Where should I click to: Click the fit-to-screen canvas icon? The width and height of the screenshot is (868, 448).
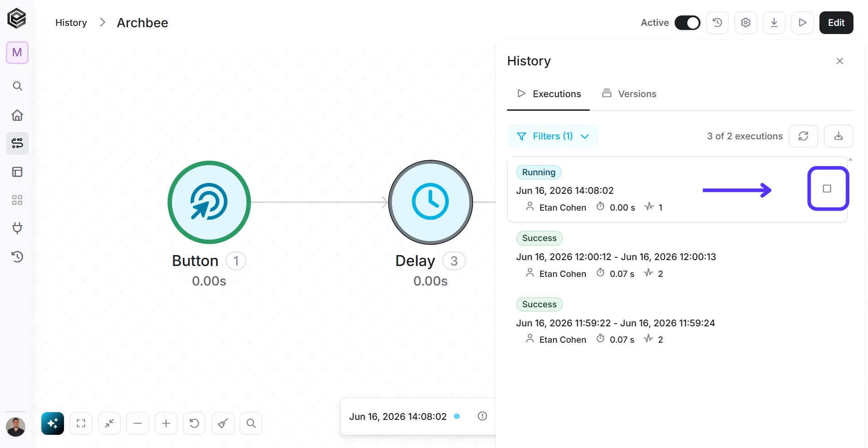pyautogui.click(x=81, y=423)
